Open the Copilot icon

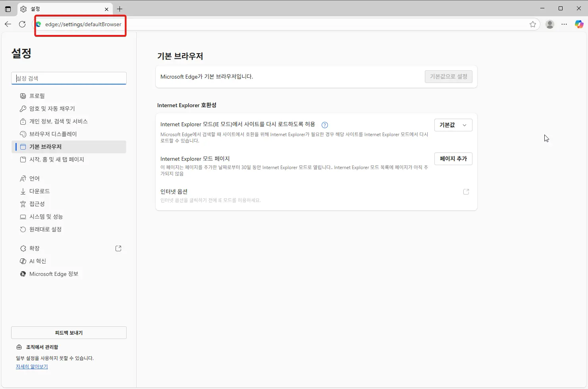(x=579, y=24)
